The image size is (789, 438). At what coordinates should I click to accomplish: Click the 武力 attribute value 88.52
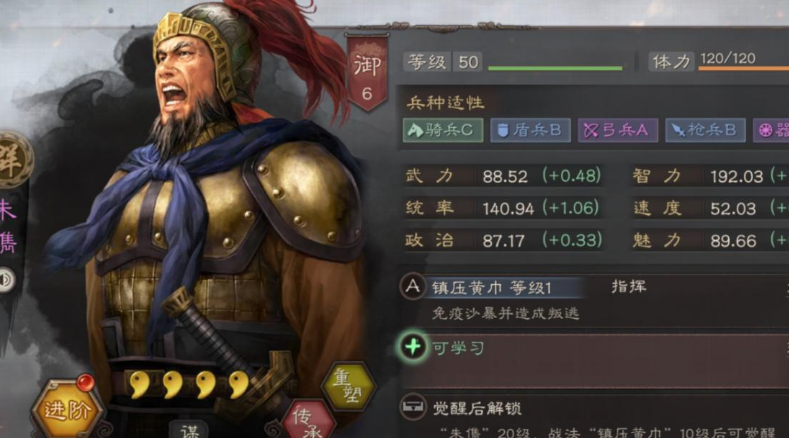(505, 176)
